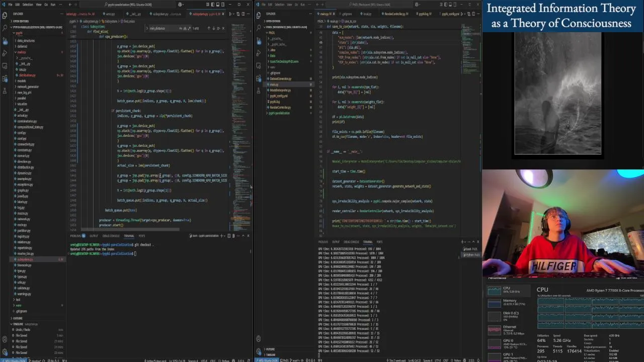This screenshot has height=362, width=644.
Task: Open Source Control in left VS Code activity bar
Action: (x=5, y=40)
